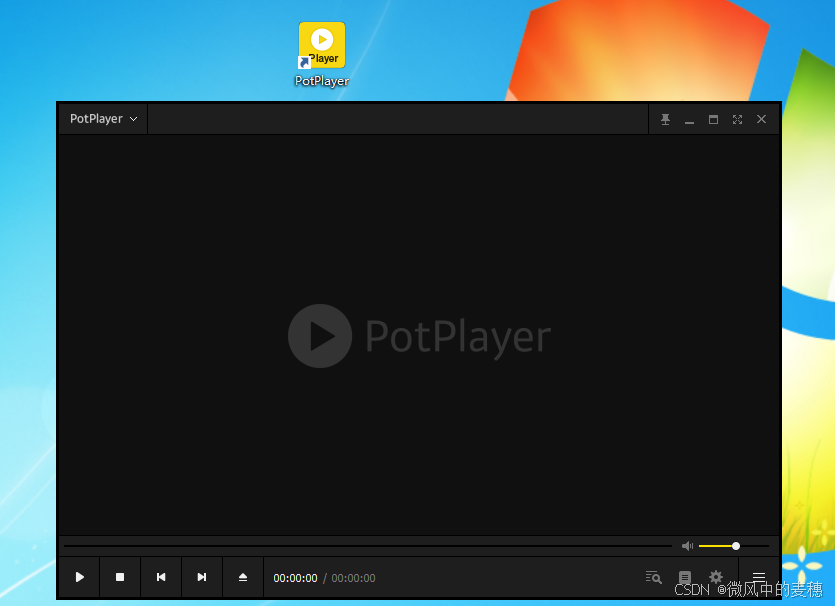835x606 pixels.
Task: Click the Play button
Action: [79, 577]
